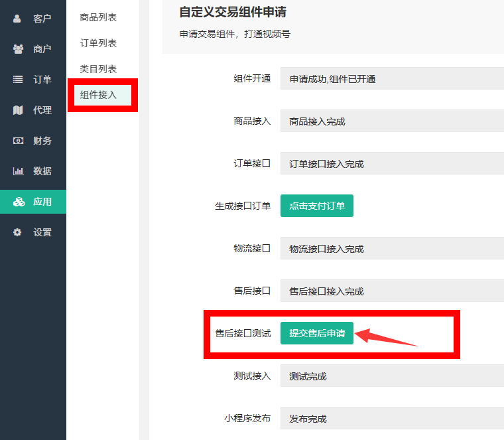Click the 申请交易组件，打通视频号 subtitle
The image size is (504, 440).
(x=235, y=34)
